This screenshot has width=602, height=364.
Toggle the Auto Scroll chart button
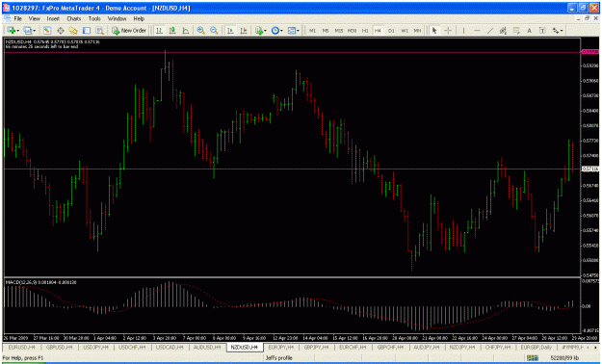coord(230,31)
